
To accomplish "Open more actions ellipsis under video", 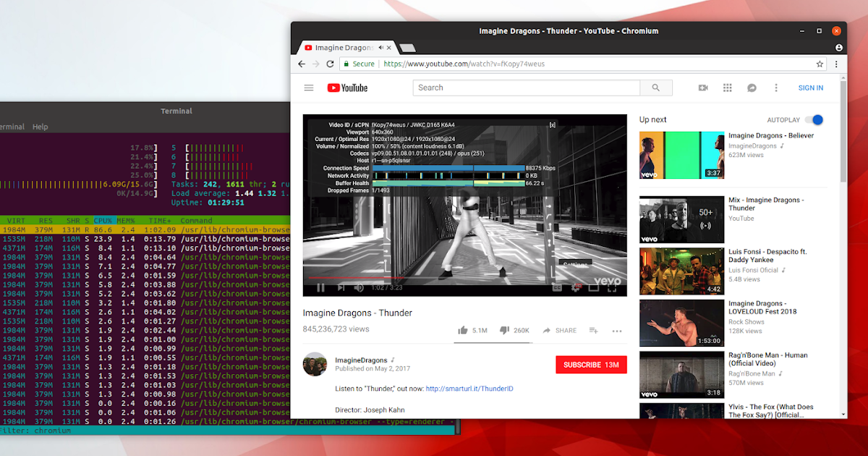I will pos(617,331).
